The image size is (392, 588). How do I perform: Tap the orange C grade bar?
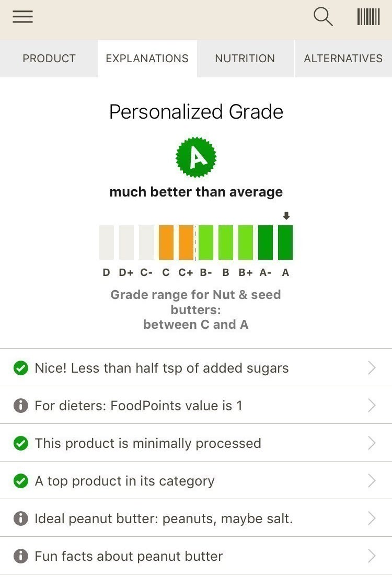click(166, 242)
